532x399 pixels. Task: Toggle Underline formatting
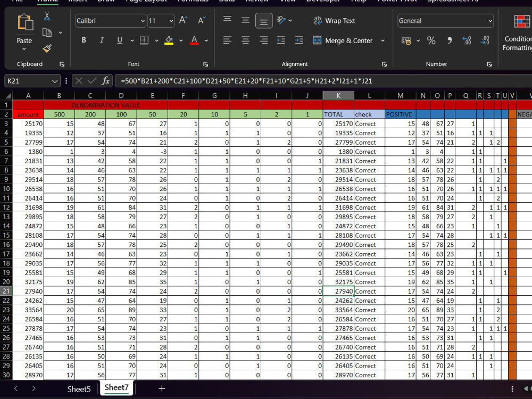point(120,40)
